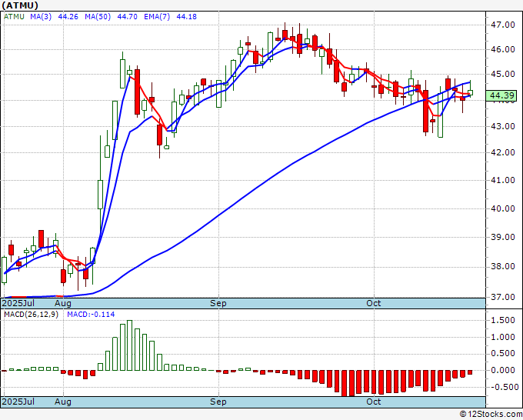
Task: Click the 38.00 price axis label
Action: coord(502,266)
